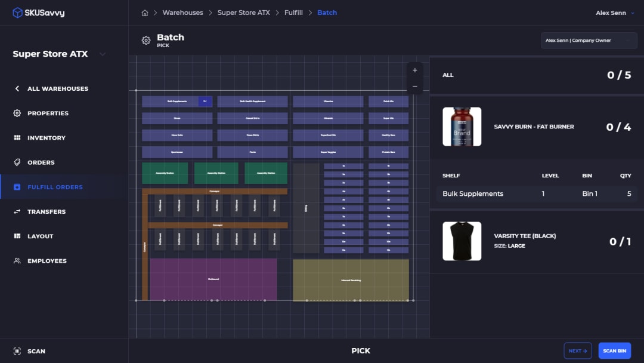
Task: Click the QTY column header
Action: click(x=626, y=176)
